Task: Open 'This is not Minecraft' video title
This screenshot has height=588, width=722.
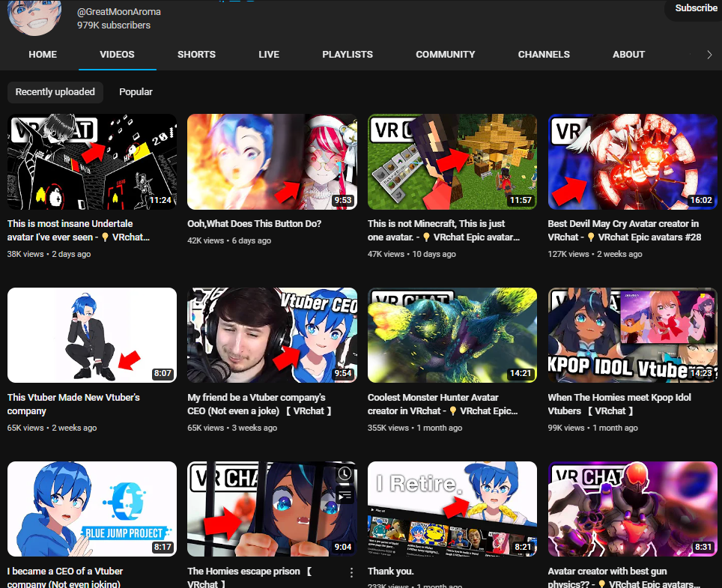Action: 443,230
